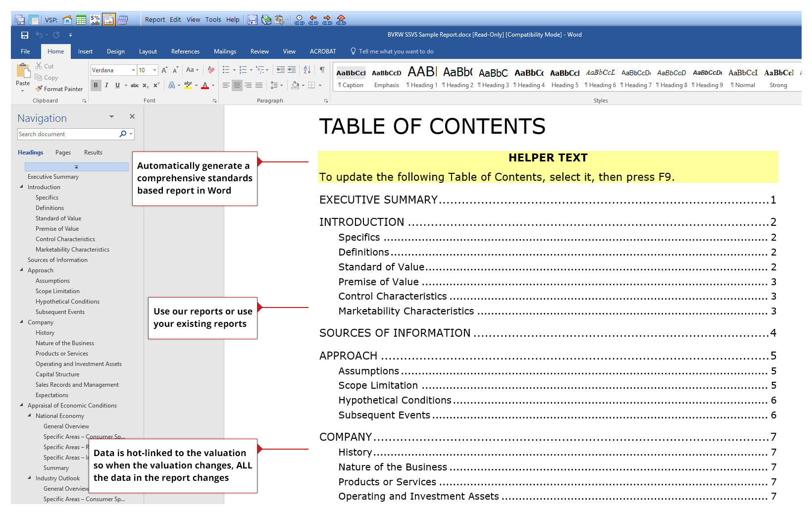Click the Cut command
This screenshot has height=515, width=812.
coord(44,66)
